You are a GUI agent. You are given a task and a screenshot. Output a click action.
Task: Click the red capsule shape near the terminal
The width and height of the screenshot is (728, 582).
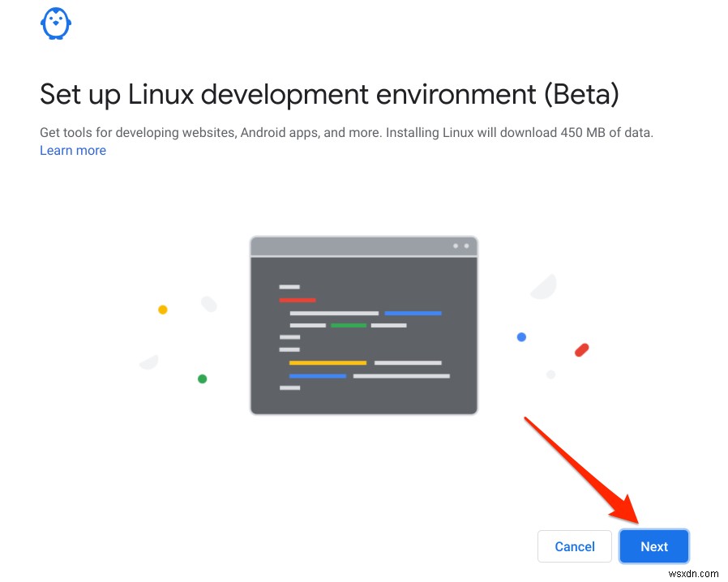point(581,349)
